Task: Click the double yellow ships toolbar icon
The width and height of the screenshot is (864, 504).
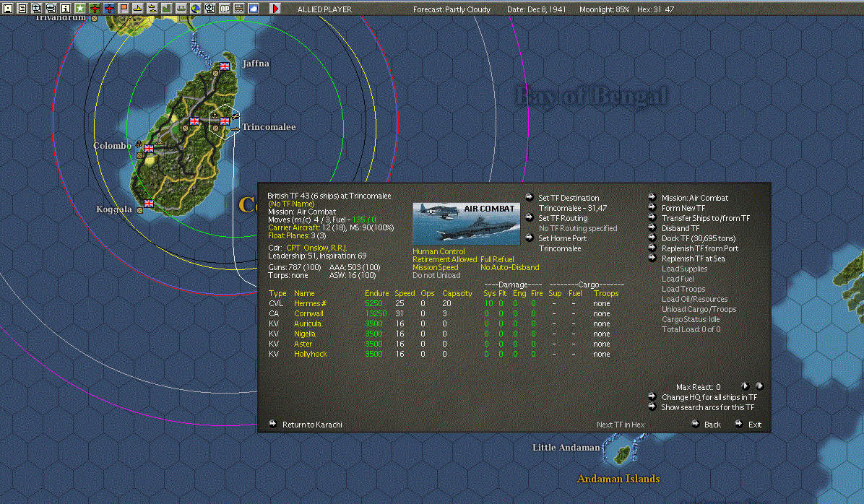Action: point(152,8)
